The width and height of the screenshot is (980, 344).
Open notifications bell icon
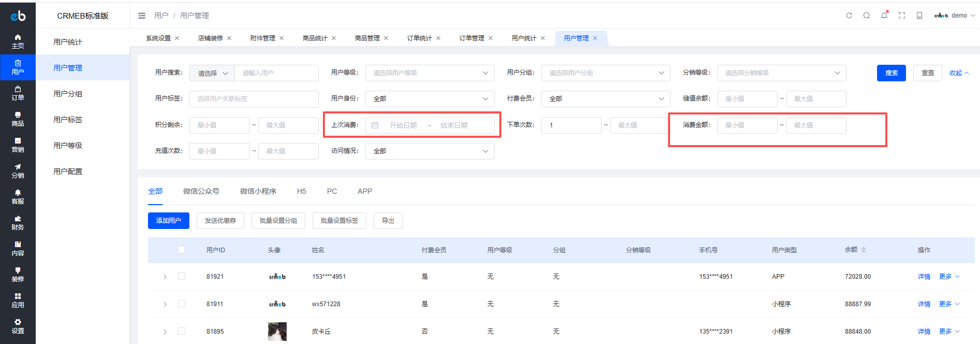pyautogui.click(x=884, y=16)
